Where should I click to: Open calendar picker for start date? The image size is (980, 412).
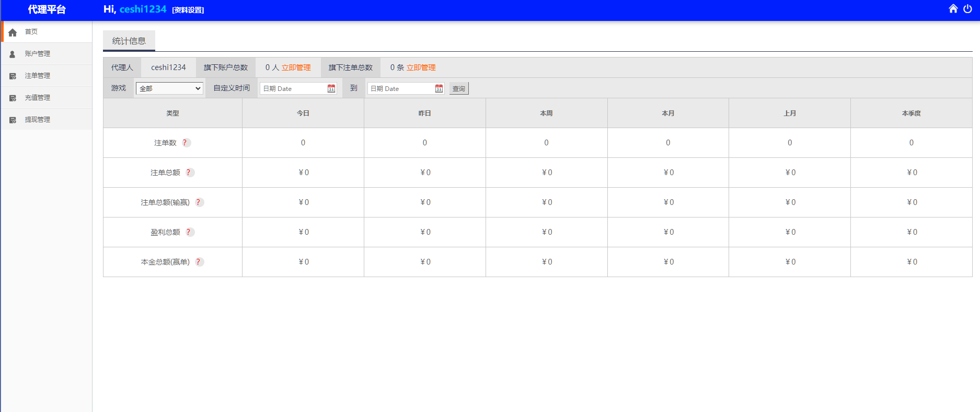tap(331, 88)
